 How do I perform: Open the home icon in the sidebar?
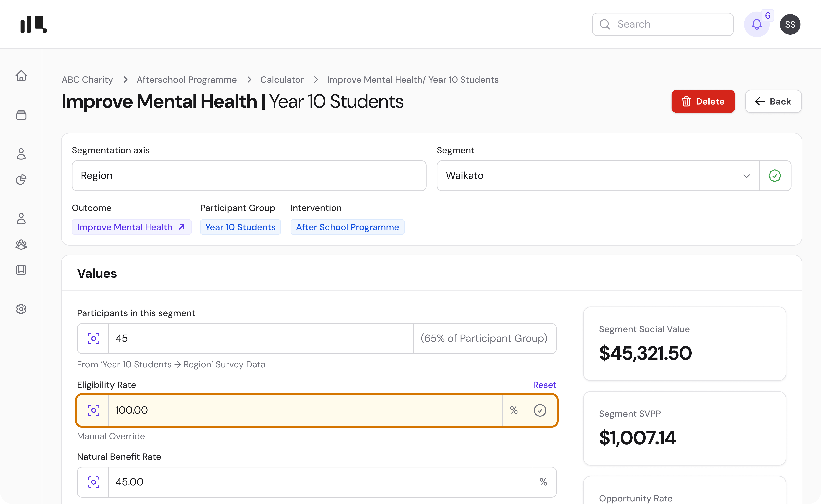click(21, 76)
